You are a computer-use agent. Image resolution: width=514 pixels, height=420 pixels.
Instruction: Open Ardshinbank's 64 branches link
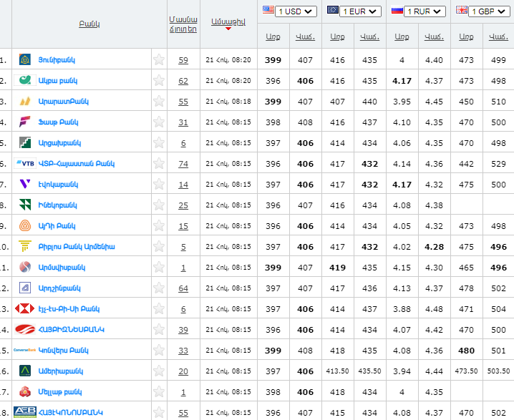(x=183, y=288)
